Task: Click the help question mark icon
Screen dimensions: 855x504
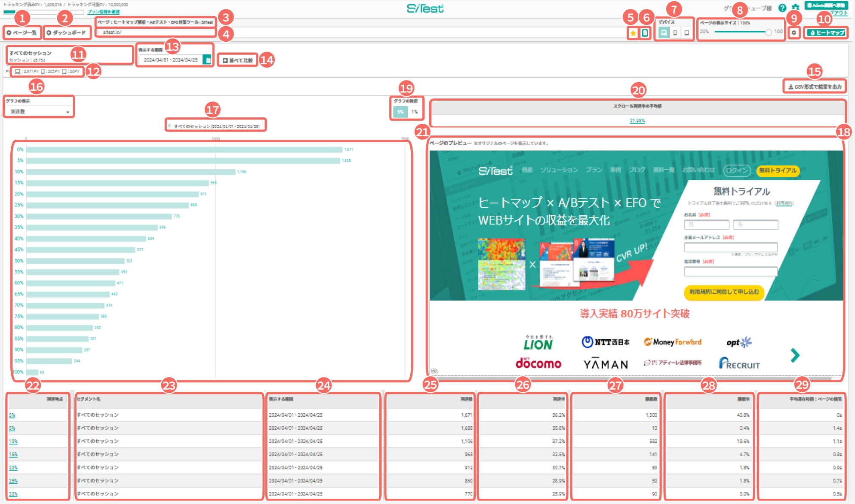Action: click(782, 8)
